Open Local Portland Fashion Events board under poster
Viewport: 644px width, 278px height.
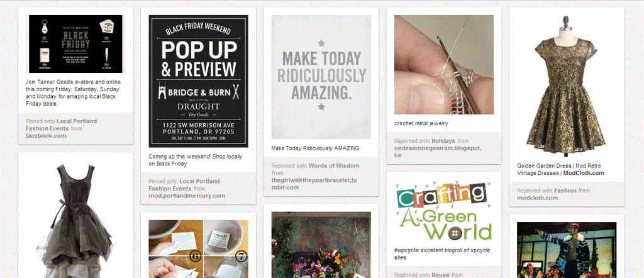(x=184, y=185)
